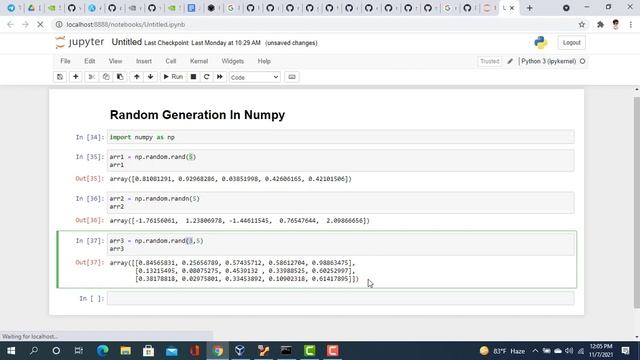Close the active Jupyter browser tab
The image size is (640, 360).
click(x=512, y=8)
